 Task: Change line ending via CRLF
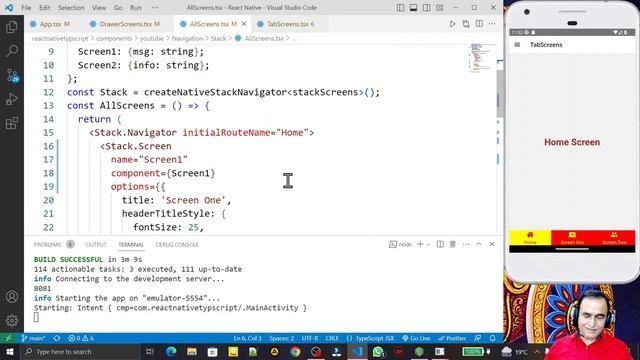332,338
